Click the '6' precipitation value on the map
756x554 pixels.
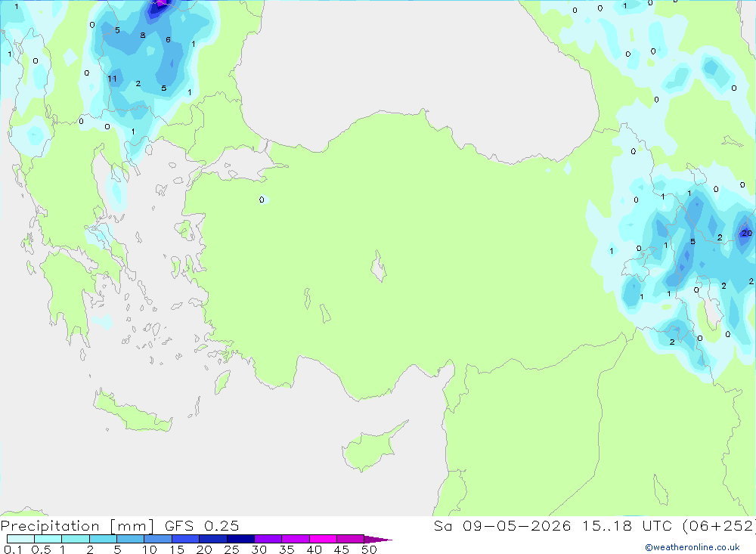click(x=168, y=39)
